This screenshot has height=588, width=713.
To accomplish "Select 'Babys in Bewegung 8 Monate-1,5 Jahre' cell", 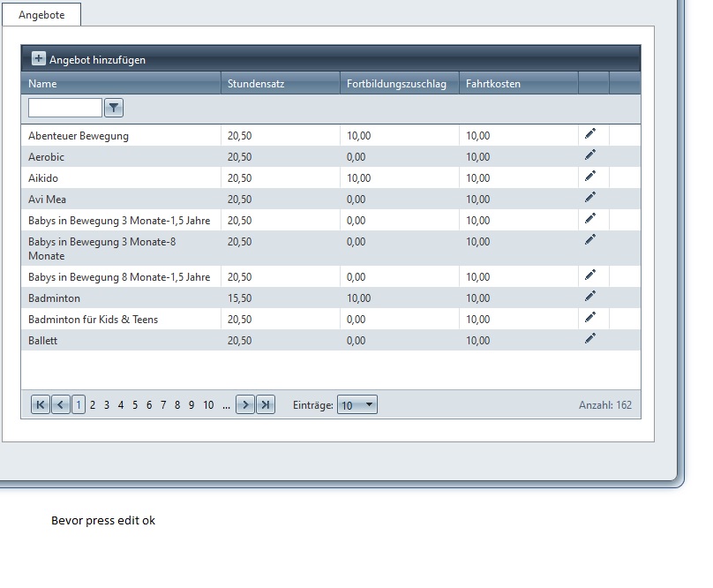I will pos(121,276).
